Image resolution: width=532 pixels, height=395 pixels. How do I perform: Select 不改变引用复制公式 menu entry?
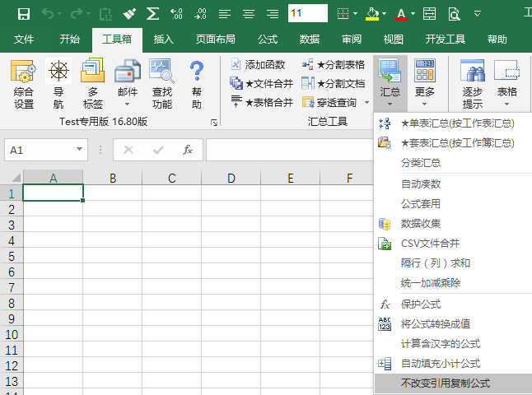445,383
